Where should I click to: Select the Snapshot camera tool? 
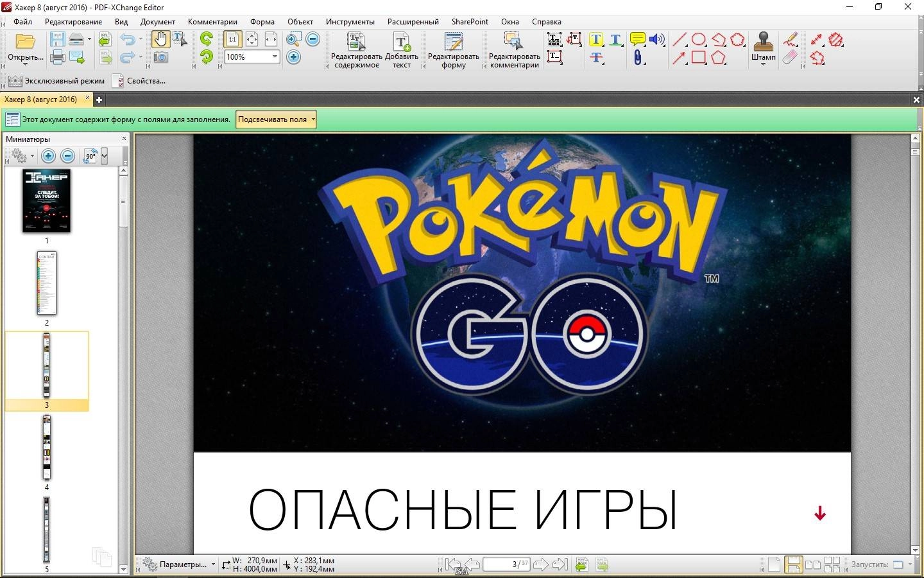coord(160,58)
